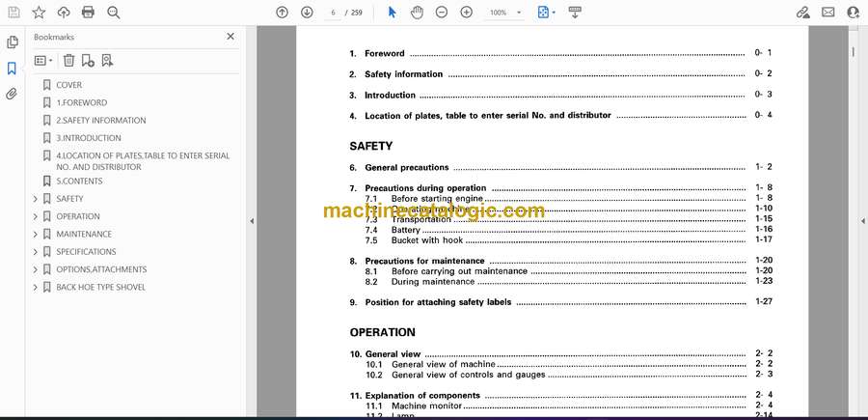
Task: Print the document with the printer icon
Action: point(88,13)
